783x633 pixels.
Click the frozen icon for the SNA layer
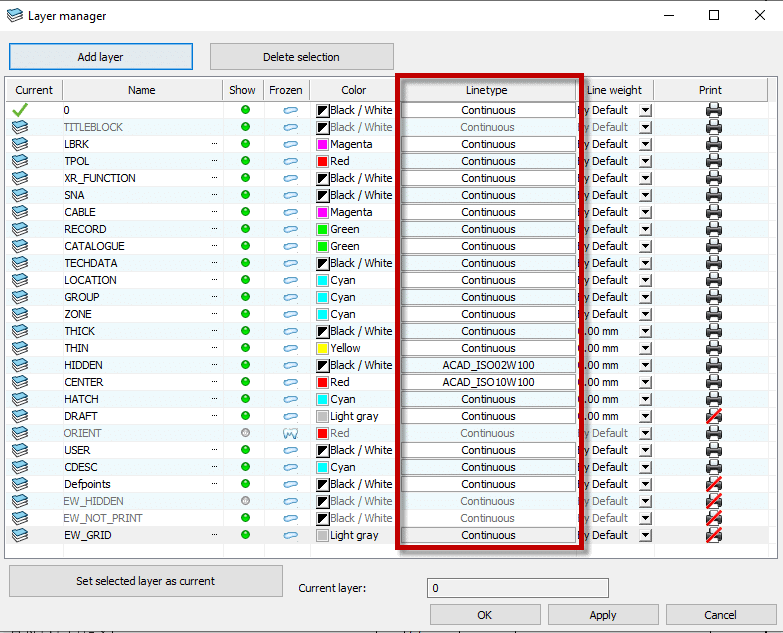point(290,195)
